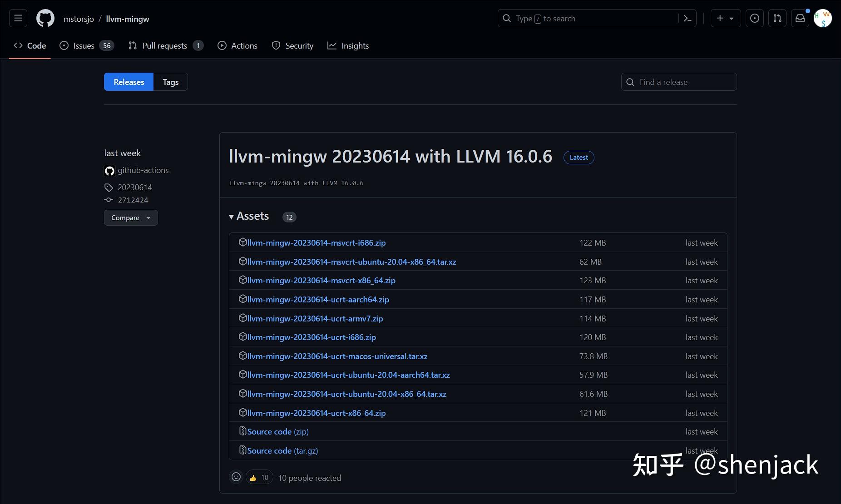Screen dimensions: 841x504
Task: Open the github-actions author link
Action: coord(143,170)
